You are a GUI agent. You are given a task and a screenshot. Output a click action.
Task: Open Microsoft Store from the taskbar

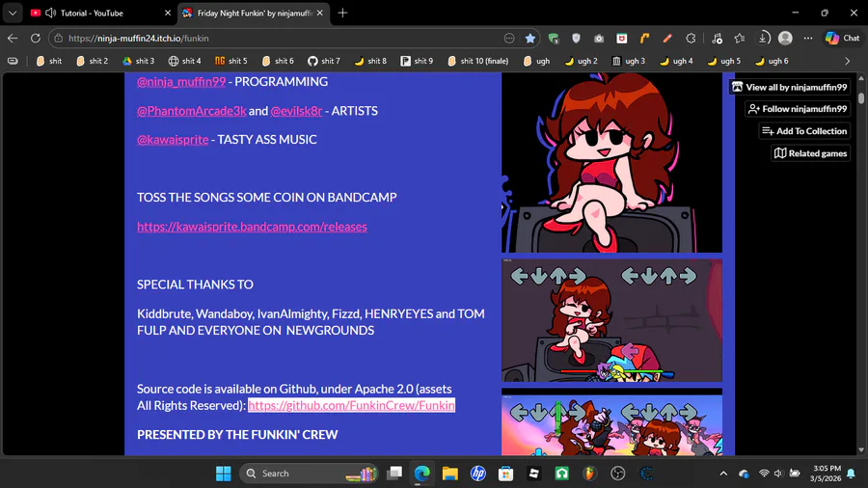coord(506,474)
